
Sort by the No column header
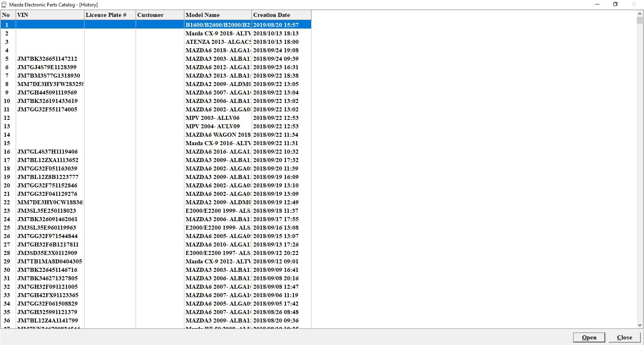coord(8,15)
